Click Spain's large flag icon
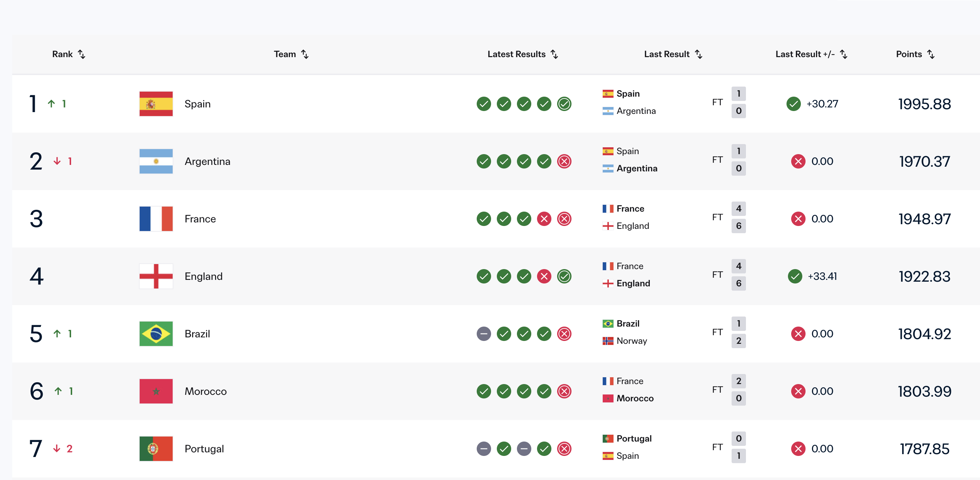The height and width of the screenshot is (480, 980). [x=156, y=104]
